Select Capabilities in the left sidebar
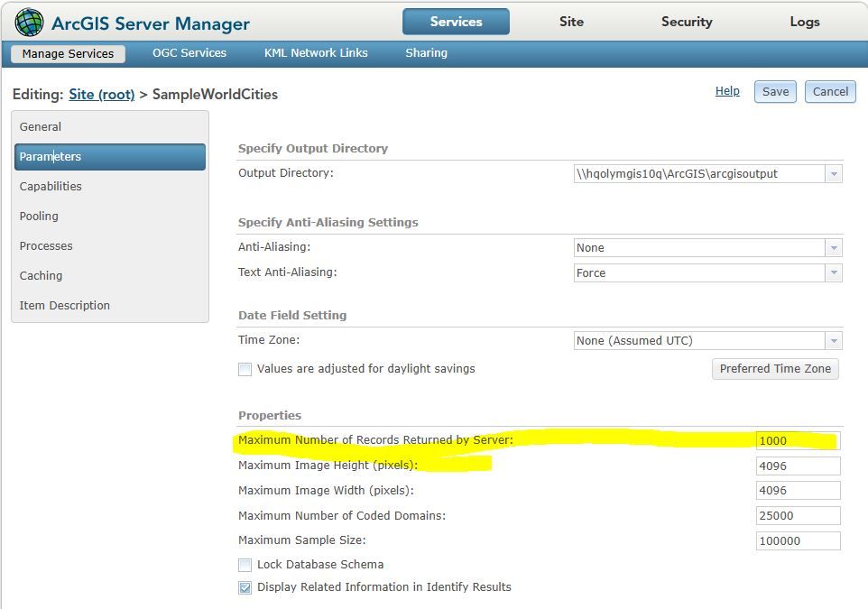Viewport: 868px width, 609px height. click(51, 187)
